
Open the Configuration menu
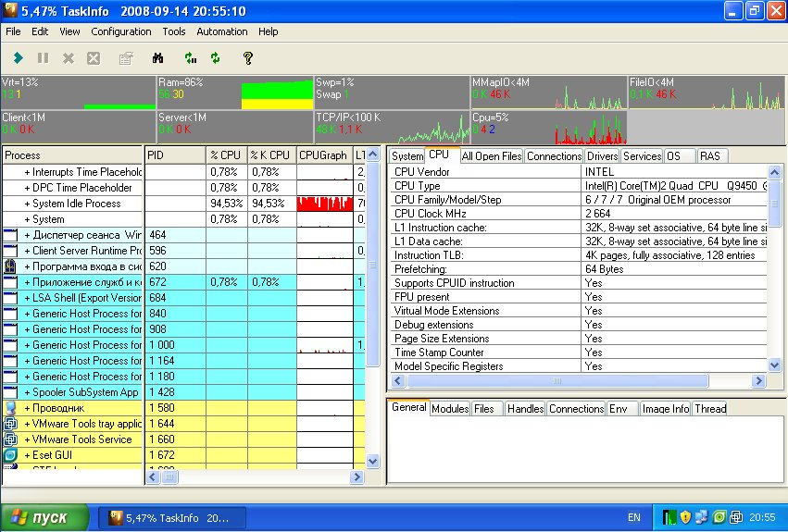[x=121, y=31]
